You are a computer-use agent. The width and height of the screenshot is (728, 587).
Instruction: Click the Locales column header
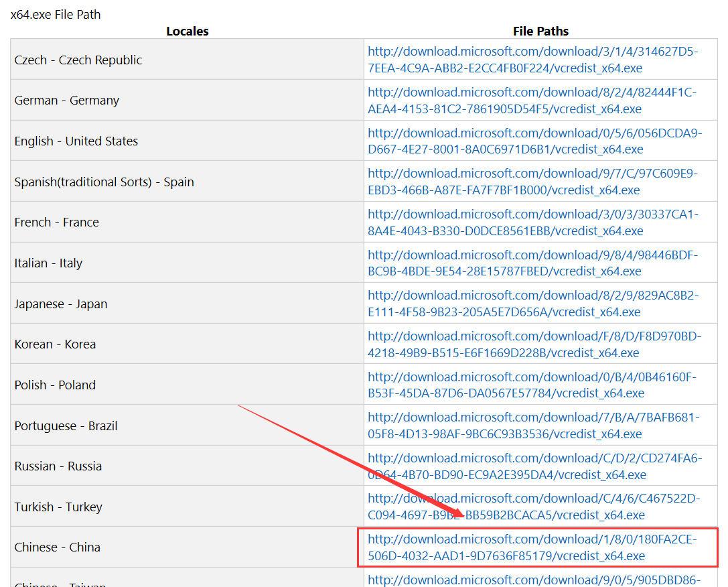(187, 31)
